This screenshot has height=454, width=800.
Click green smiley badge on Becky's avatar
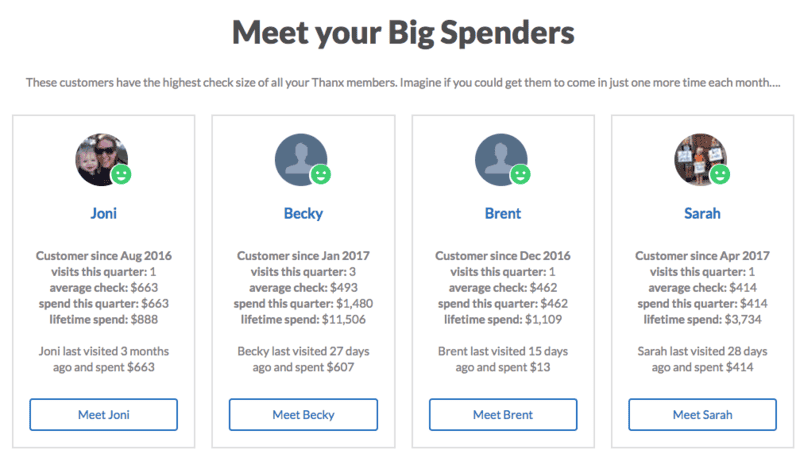[321, 175]
